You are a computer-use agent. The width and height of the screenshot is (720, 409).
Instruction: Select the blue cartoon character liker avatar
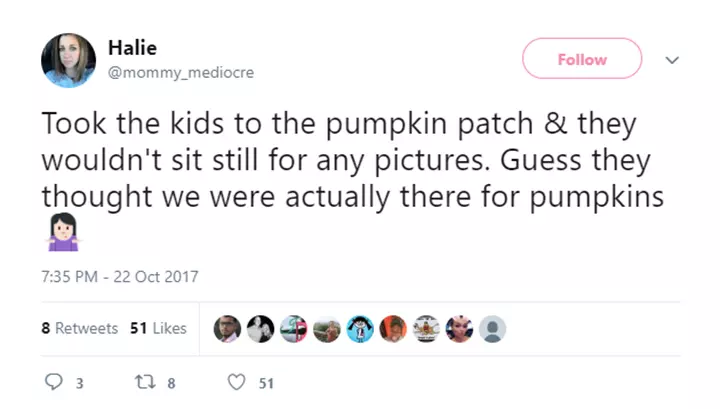(x=360, y=329)
